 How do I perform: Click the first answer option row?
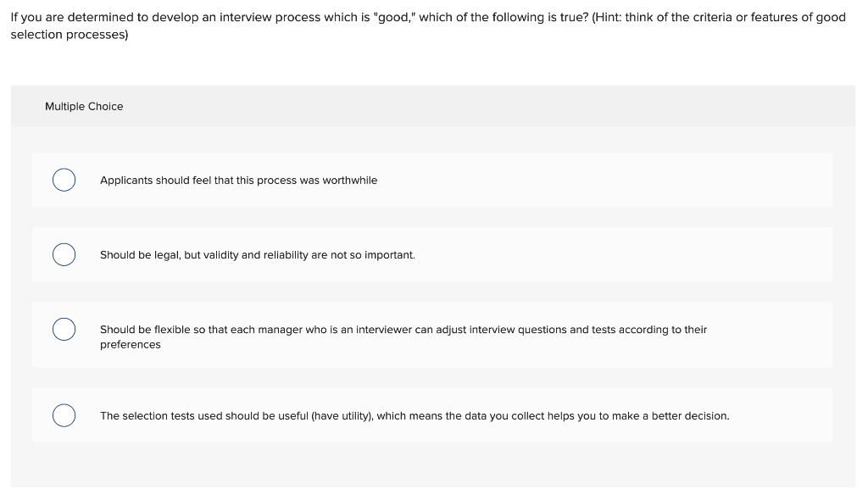tap(432, 180)
